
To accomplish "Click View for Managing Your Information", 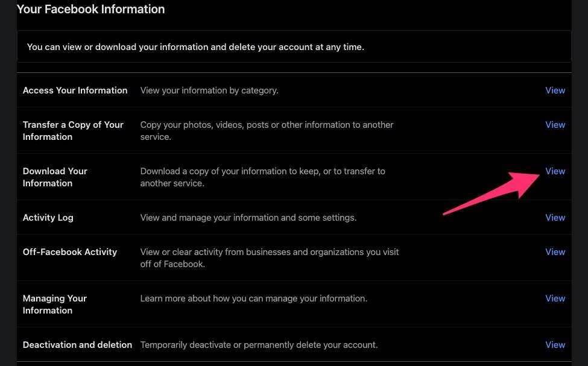I will pyautogui.click(x=555, y=298).
